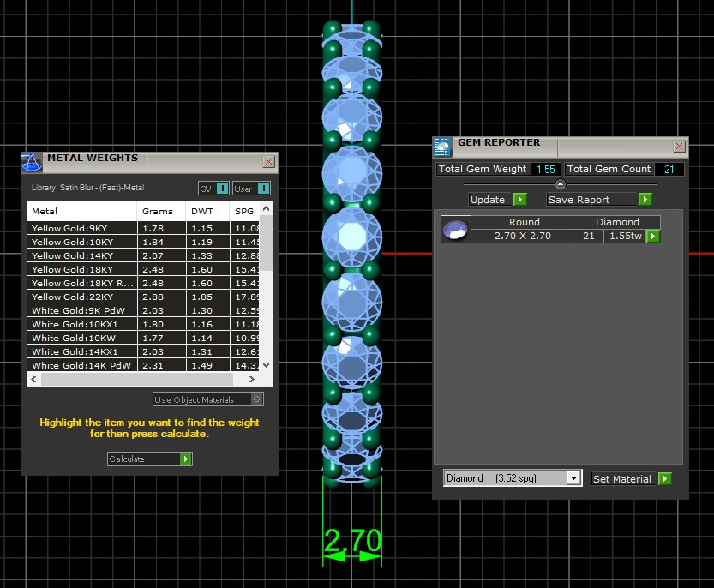Click the vertical scrollbar thumb in metal table
The width and height of the screenshot is (714, 588).
267,243
